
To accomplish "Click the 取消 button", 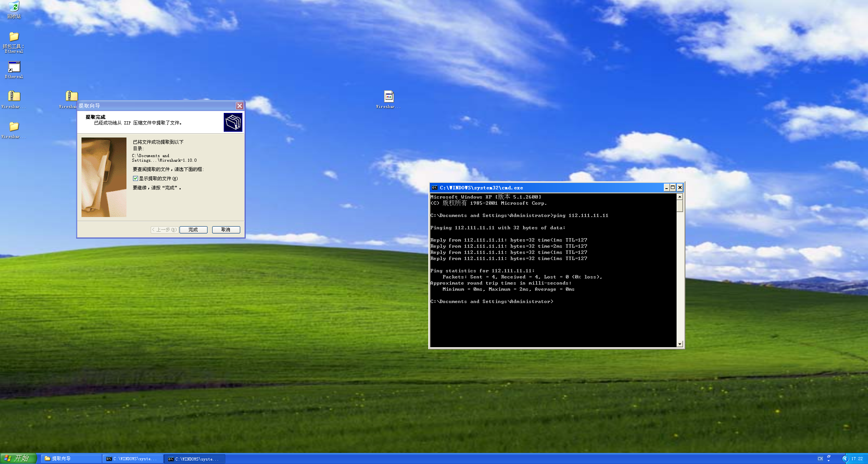I will coord(226,230).
